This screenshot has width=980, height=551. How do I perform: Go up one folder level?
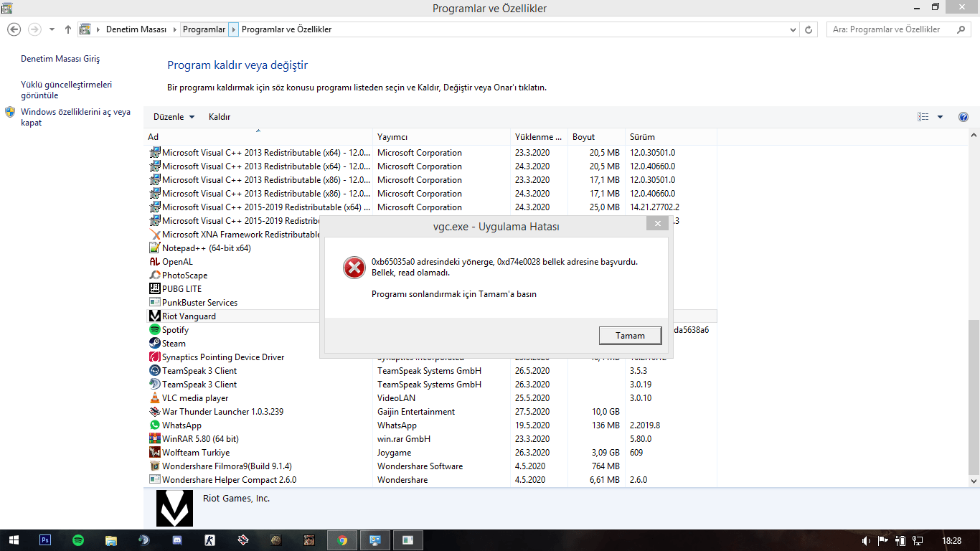point(68,29)
